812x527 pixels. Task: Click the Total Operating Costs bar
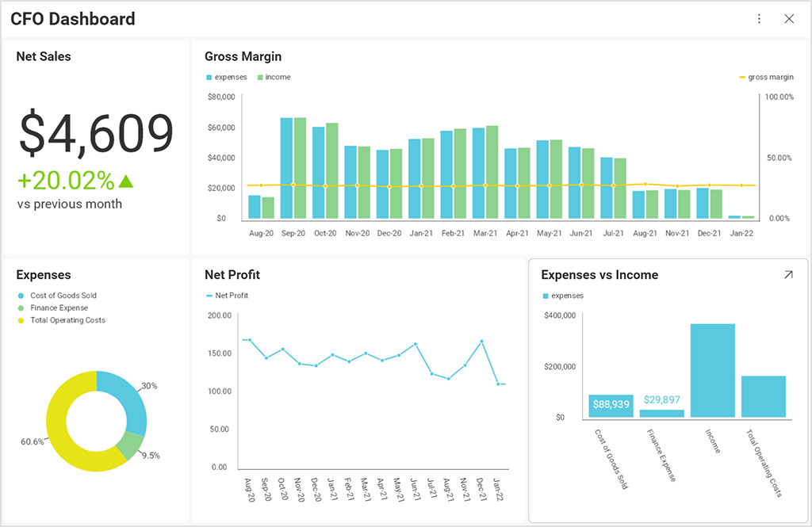[x=763, y=396]
